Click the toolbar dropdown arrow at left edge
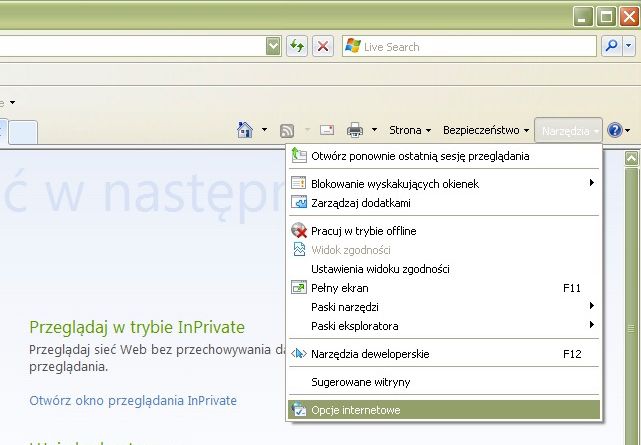 coord(12,102)
